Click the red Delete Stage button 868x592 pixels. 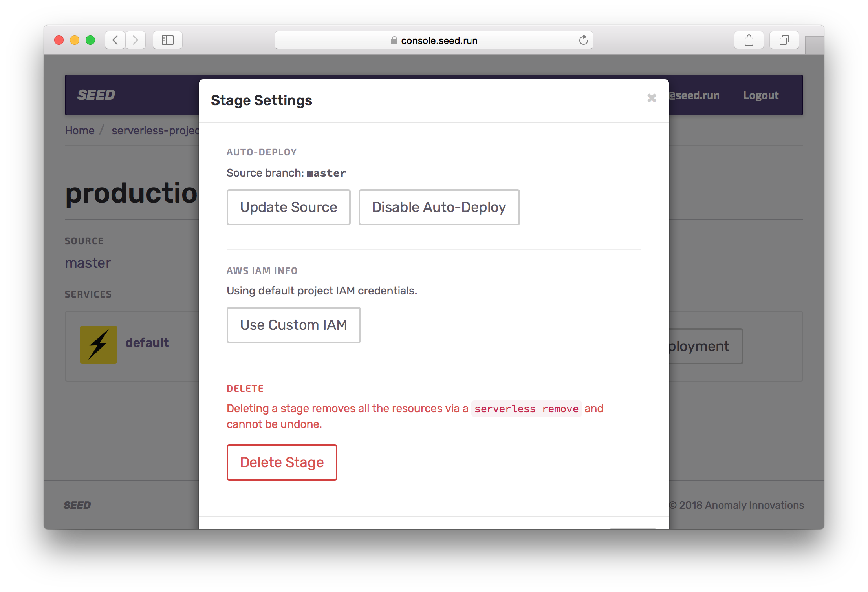point(282,462)
